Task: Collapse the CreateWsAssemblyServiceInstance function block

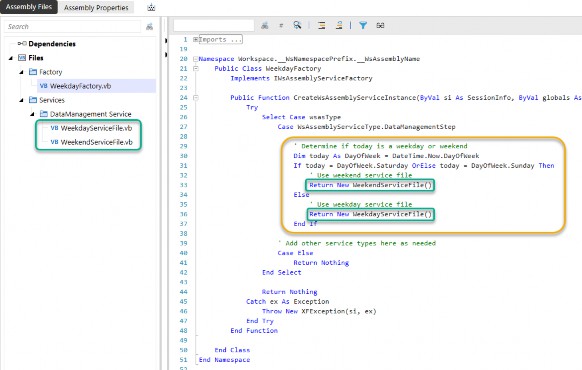Action: pos(196,98)
